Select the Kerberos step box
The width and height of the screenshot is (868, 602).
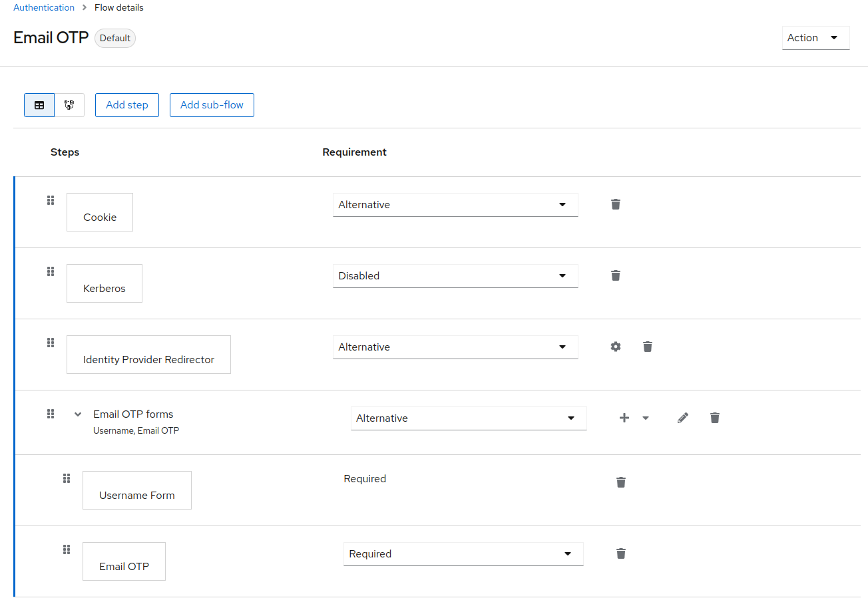click(x=105, y=283)
